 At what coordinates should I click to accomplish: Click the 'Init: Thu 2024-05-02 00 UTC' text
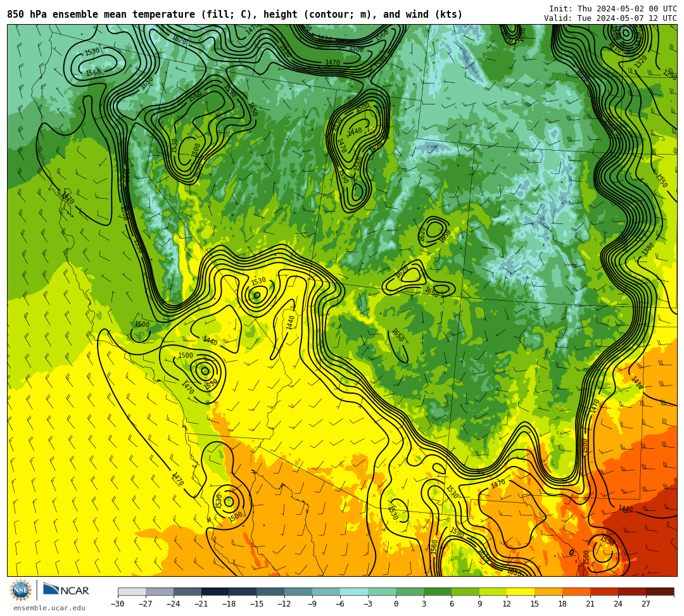coord(613,9)
